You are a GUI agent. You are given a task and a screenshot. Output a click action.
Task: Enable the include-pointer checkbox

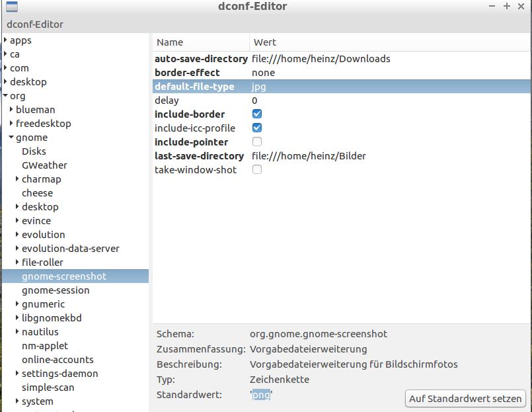click(x=257, y=142)
